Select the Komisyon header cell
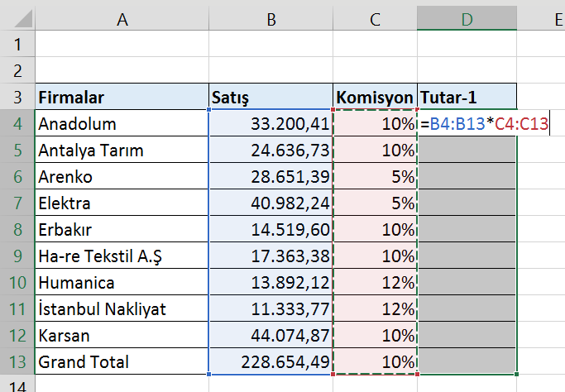565x392 pixels. (x=375, y=98)
